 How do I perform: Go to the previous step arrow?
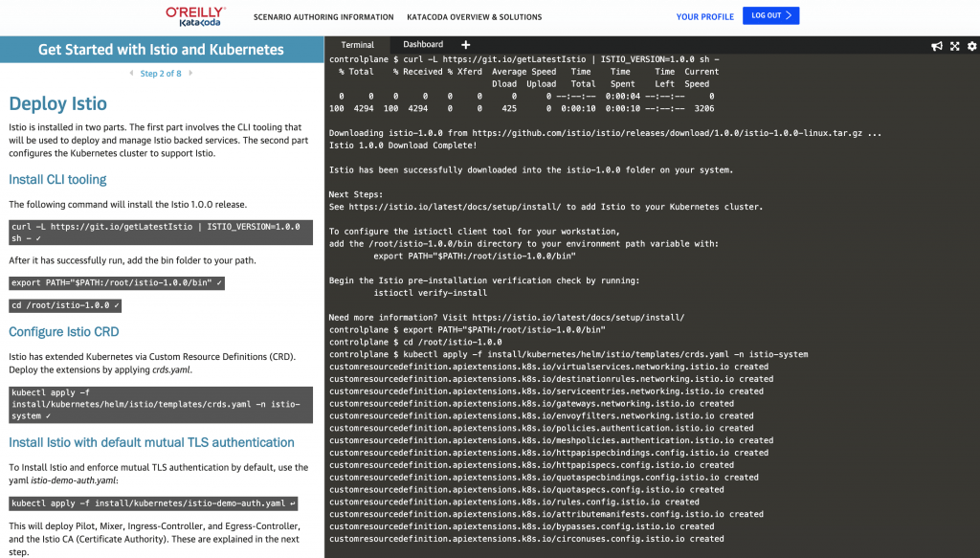(x=131, y=73)
